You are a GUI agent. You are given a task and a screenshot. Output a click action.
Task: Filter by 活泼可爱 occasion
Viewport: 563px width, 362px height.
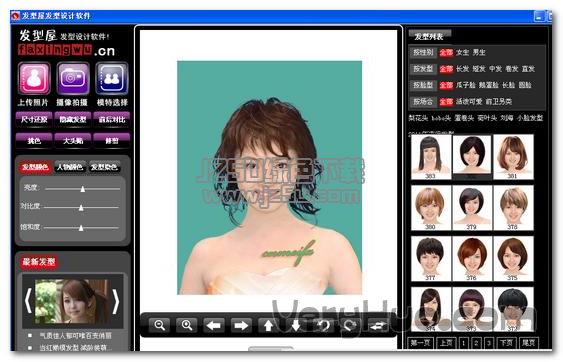click(x=469, y=102)
